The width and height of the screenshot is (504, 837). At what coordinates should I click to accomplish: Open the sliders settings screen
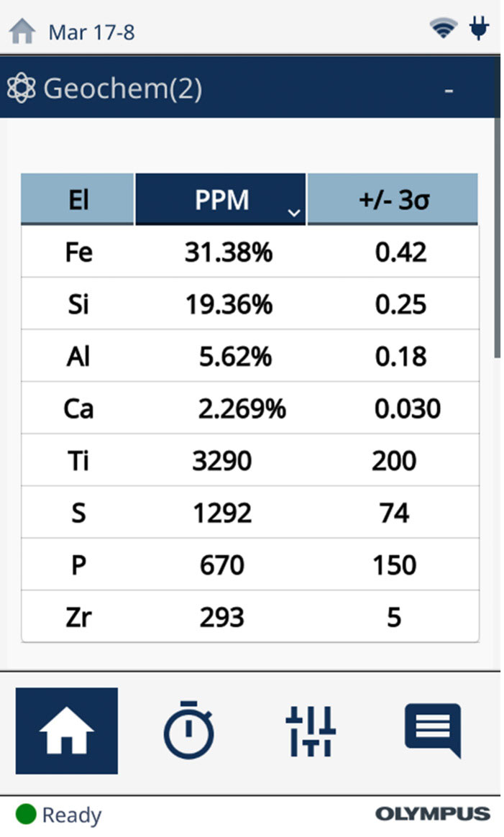point(311,731)
